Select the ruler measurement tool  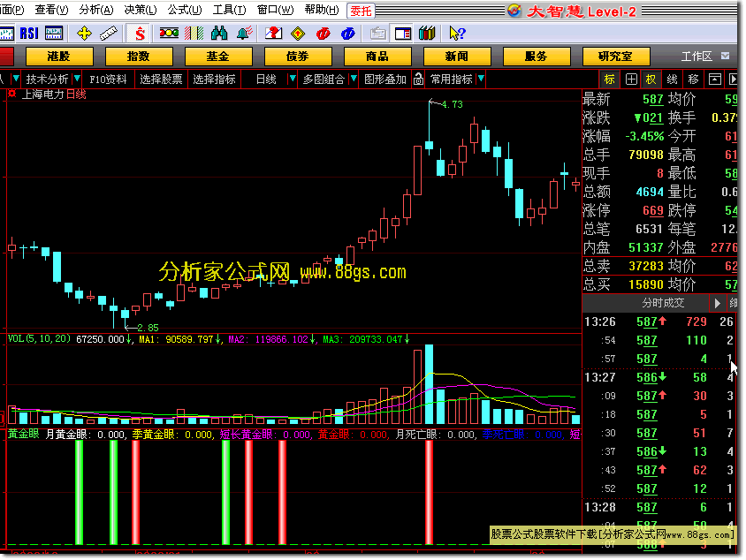pyautogui.click(x=109, y=34)
